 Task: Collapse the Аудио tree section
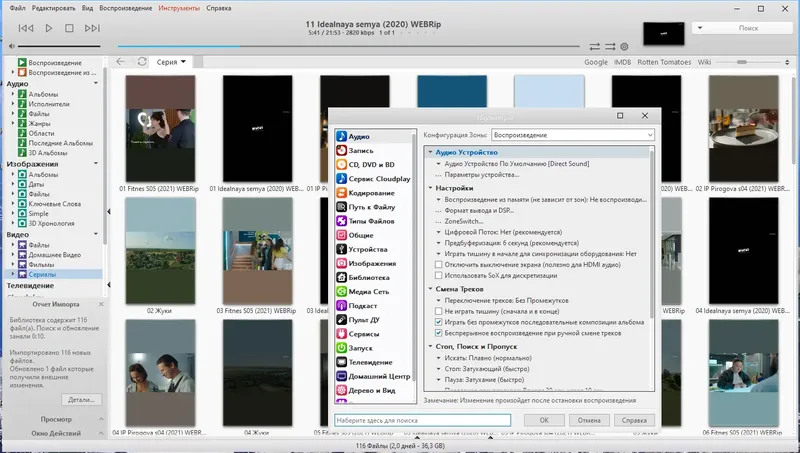pos(96,83)
